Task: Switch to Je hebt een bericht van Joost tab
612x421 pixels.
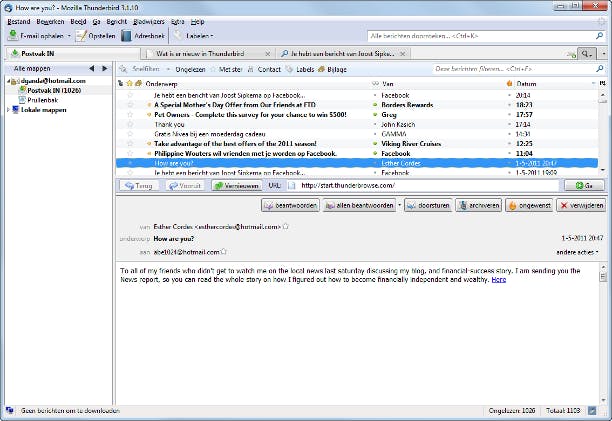Action: (343, 53)
